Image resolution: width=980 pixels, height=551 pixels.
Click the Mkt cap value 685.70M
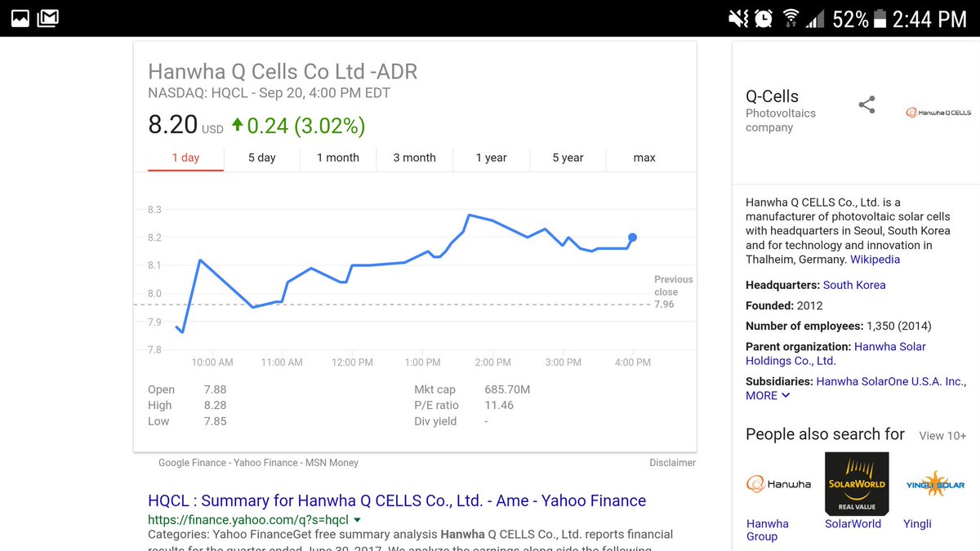click(507, 389)
